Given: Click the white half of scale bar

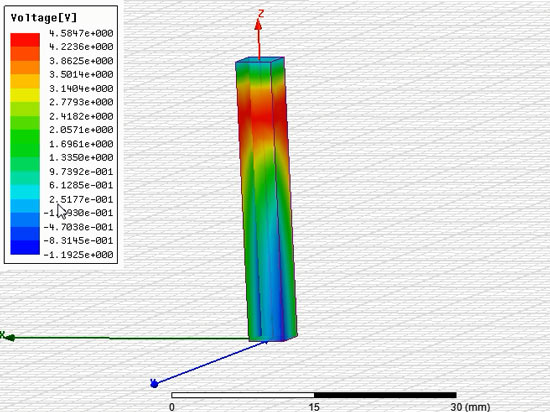Looking at the screenshot, I should point(242,395).
